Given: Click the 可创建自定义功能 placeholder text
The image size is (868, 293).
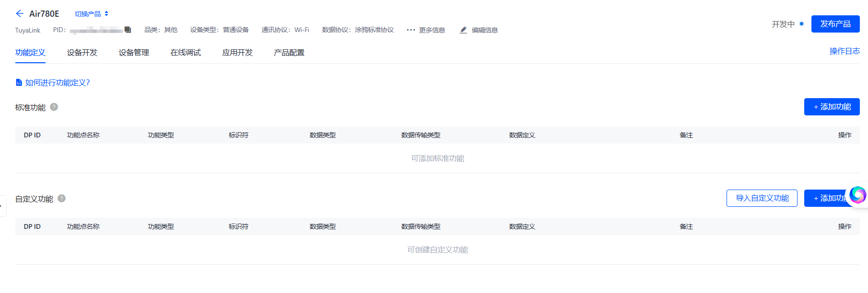Looking at the screenshot, I should click(x=437, y=250).
